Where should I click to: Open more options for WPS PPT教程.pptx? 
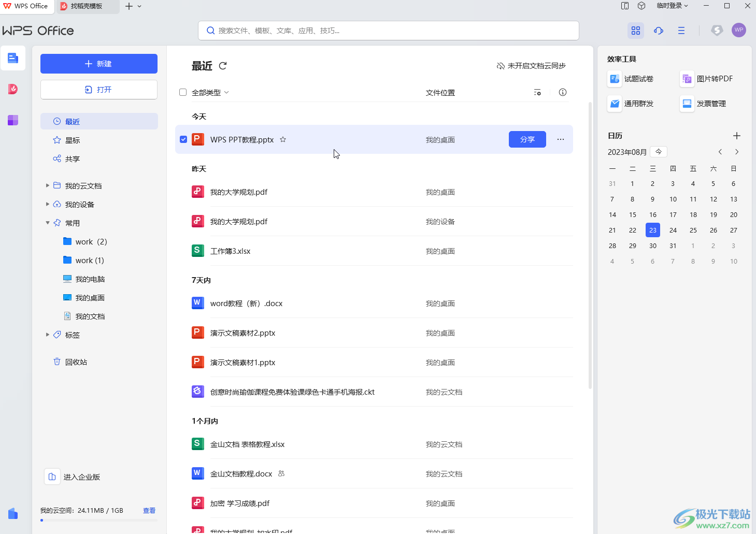[561, 139]
